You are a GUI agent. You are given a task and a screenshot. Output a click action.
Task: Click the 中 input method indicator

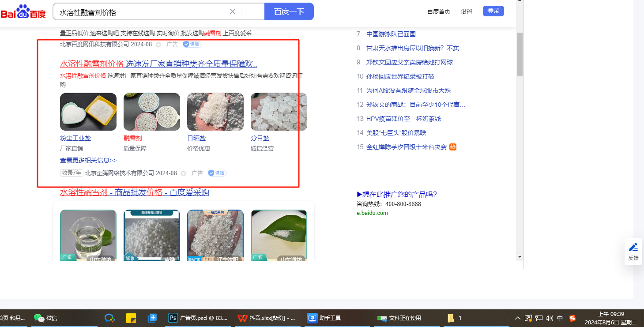[560, 318]
